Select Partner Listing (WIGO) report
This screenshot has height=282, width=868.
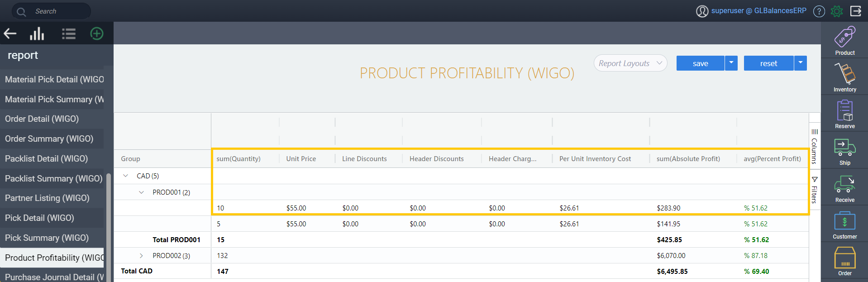[52, 198]
